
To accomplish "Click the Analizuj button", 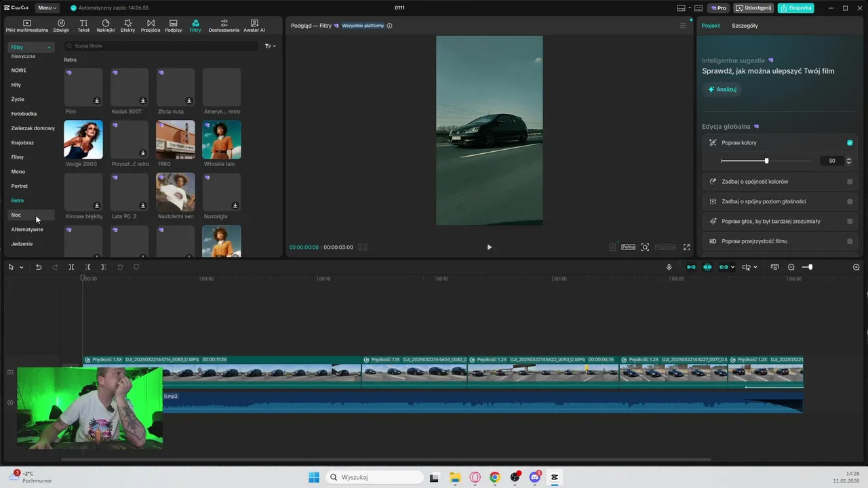I will pos(722,89).
